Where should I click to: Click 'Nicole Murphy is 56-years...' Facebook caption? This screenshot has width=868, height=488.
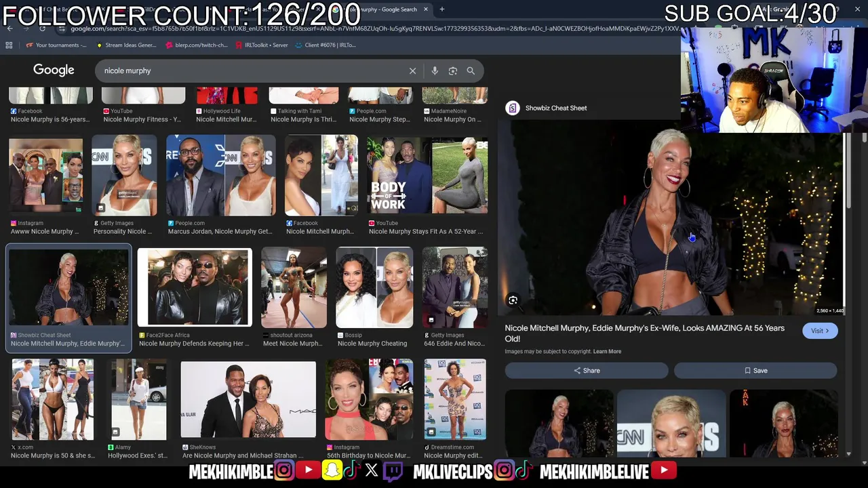coord(50,119)
